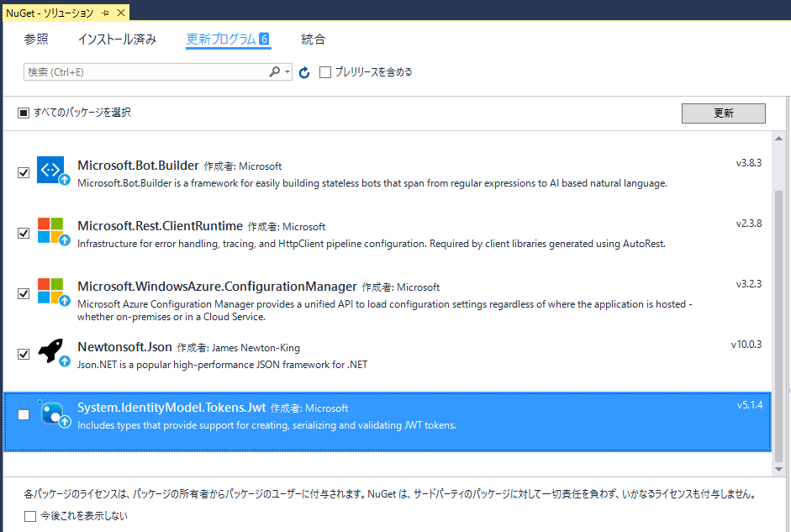Uncheck the Microsoft.WindowsAzure.ConfigurationManager checkbox
The height and width of the screenshot is (532, 791).
[x=24, y=293]
